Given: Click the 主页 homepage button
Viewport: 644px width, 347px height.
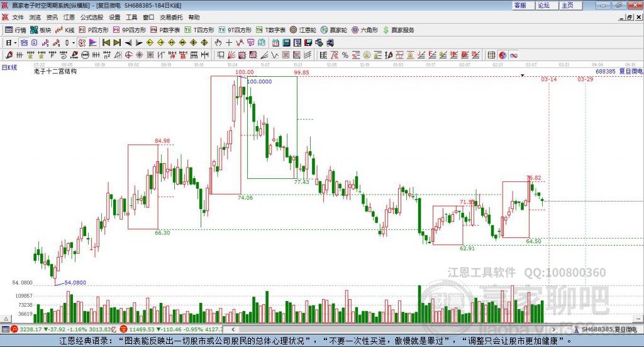Looking at the screenshot, I should [x=570, y=5].
